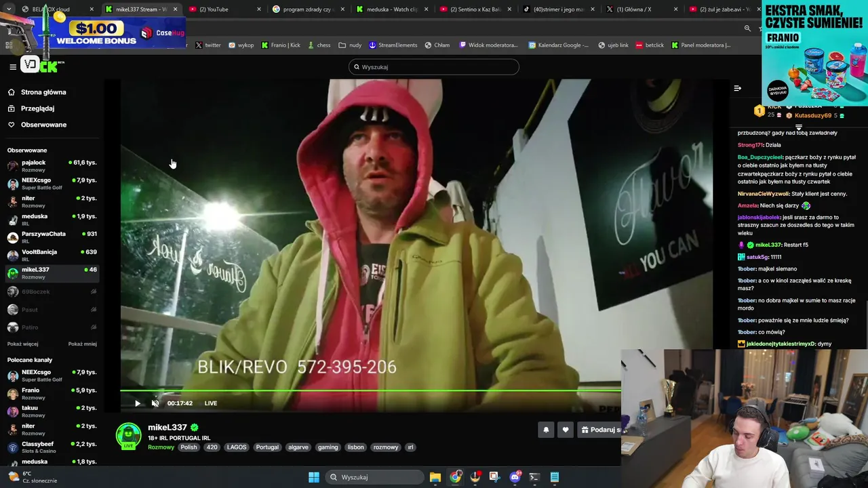Switch to the program zdrady Google tab
This screenshot has height=488, width=868.
pos(309,9)
